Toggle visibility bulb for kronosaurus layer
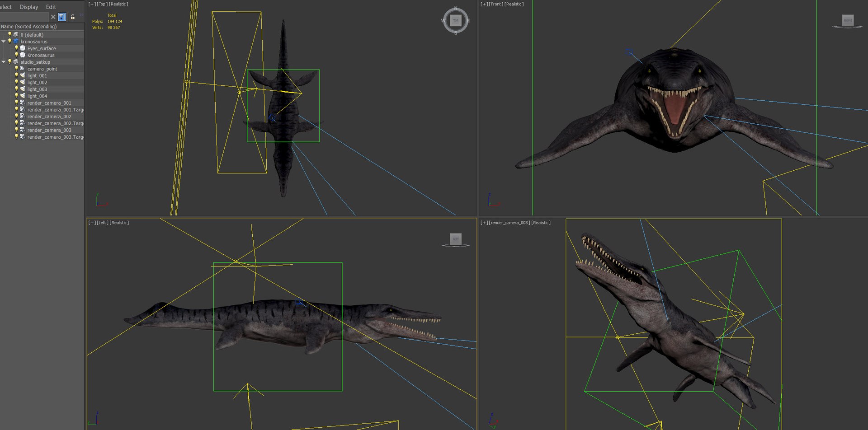 click(x=9, y=41)
